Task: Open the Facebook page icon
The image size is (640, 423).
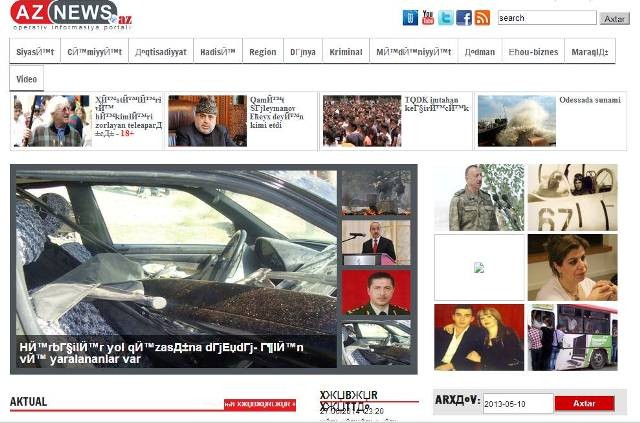Action: [464, 18]
